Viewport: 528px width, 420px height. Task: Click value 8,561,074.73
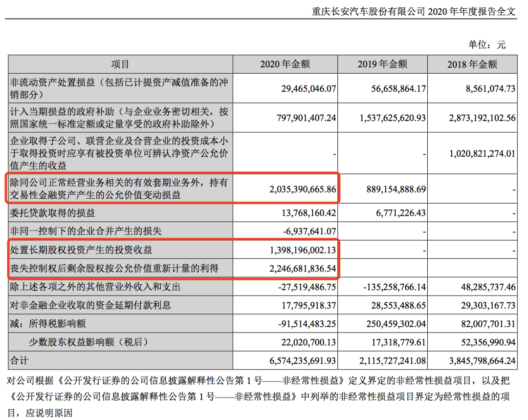490,89
